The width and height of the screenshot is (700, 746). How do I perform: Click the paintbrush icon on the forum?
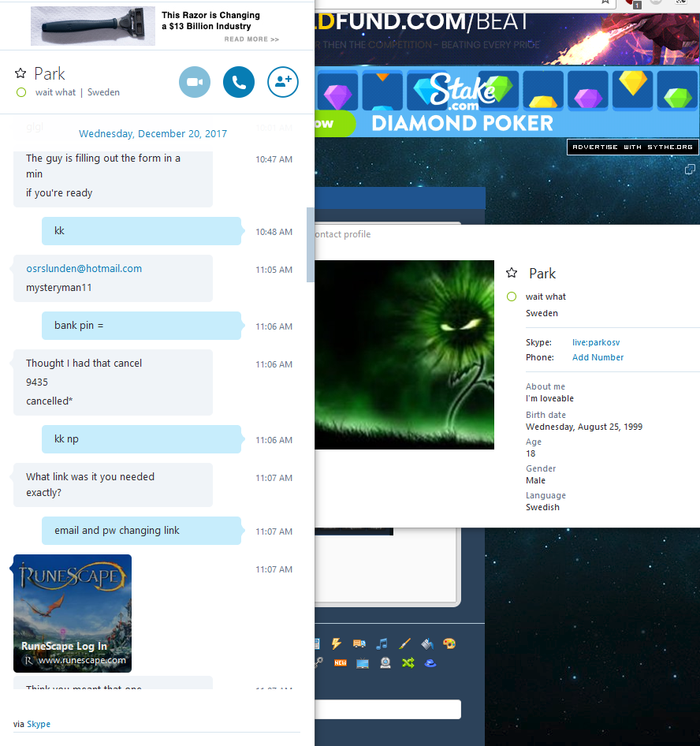404,643
